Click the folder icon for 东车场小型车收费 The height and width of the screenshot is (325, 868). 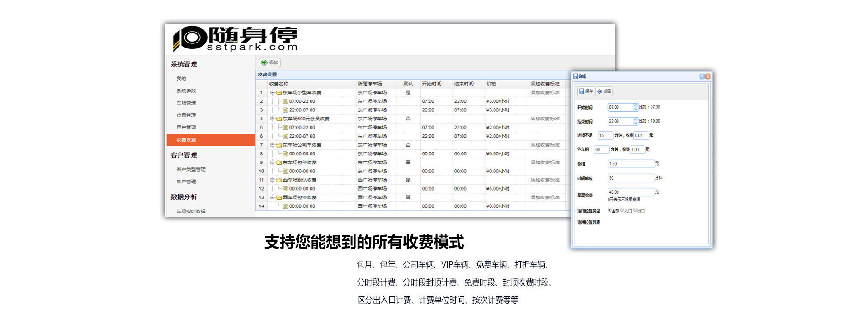coord(279,93)
